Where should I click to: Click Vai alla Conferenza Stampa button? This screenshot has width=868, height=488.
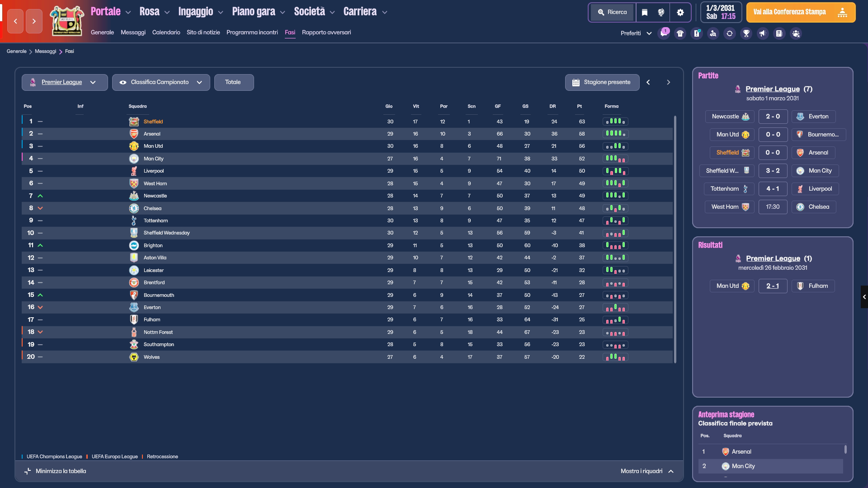(x=801, y=13)
